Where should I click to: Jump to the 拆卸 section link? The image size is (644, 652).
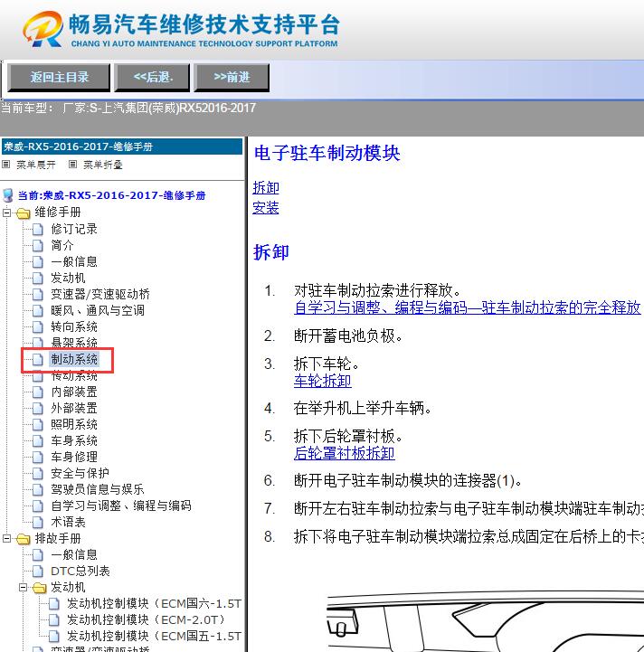tap(266, 187)
